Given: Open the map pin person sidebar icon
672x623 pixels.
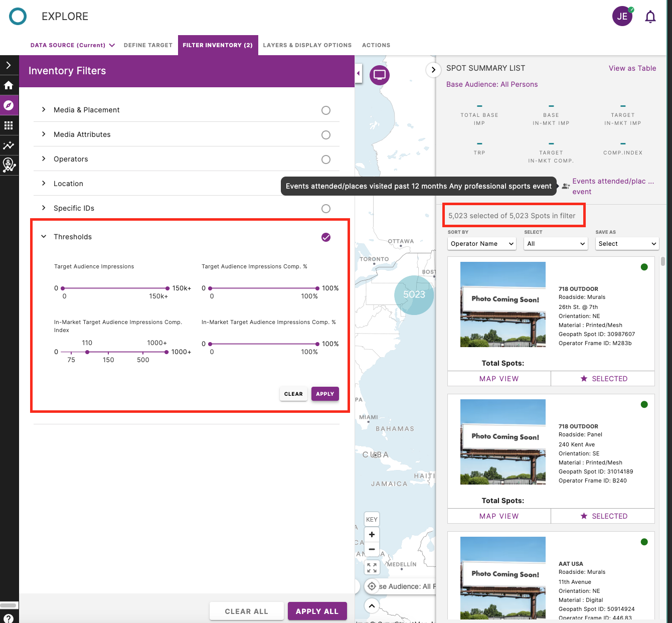Looking at the screenshot, I should (9, 165).
